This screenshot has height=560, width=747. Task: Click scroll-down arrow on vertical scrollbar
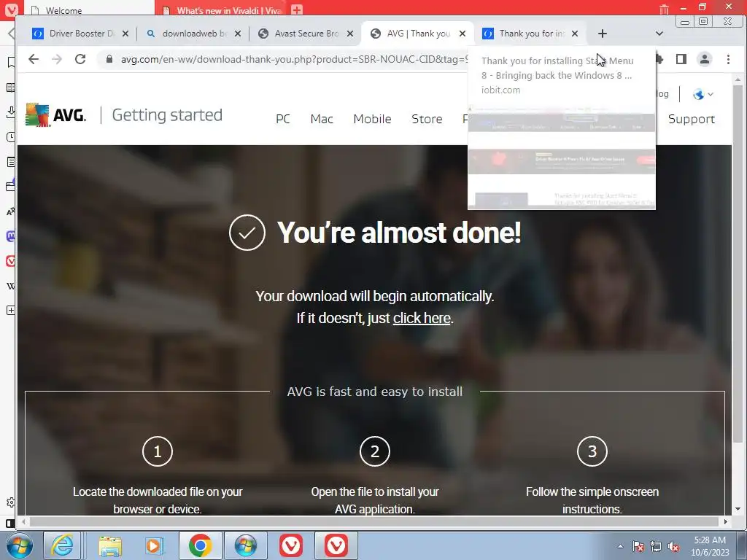(738, 508)
